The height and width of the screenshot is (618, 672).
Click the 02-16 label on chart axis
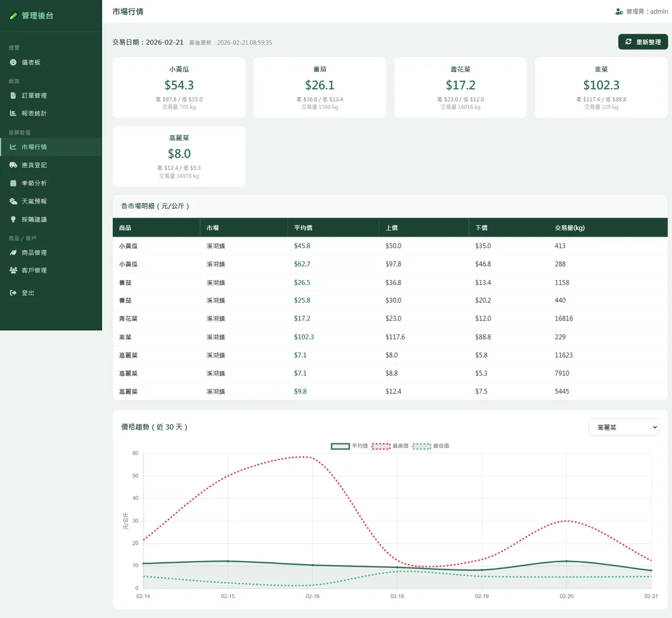(312, 596)
